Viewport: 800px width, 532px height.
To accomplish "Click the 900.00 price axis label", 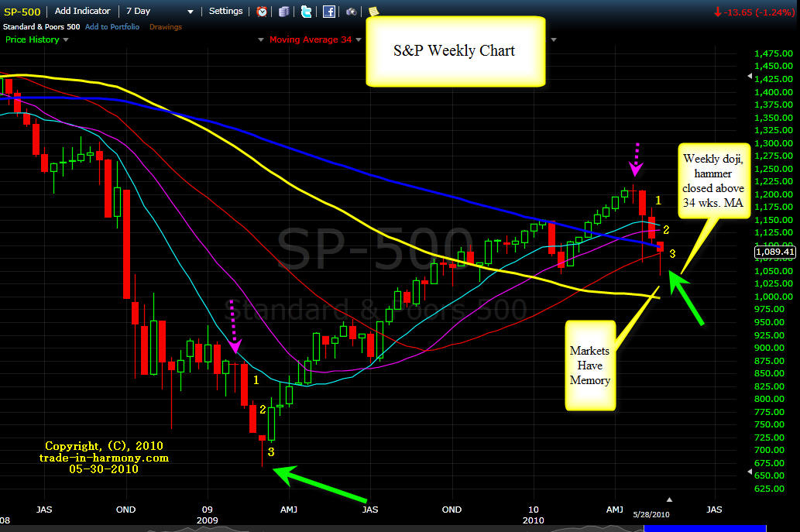I will [769, 348].
